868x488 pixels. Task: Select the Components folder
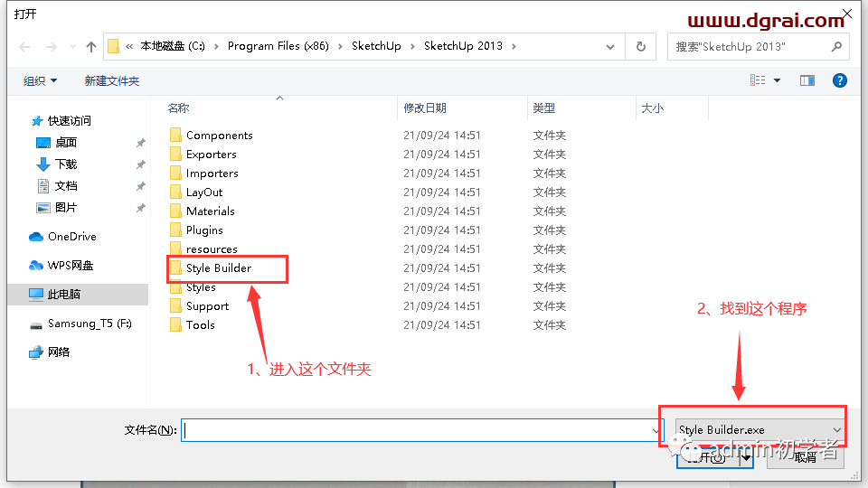[x=219, y=135]
